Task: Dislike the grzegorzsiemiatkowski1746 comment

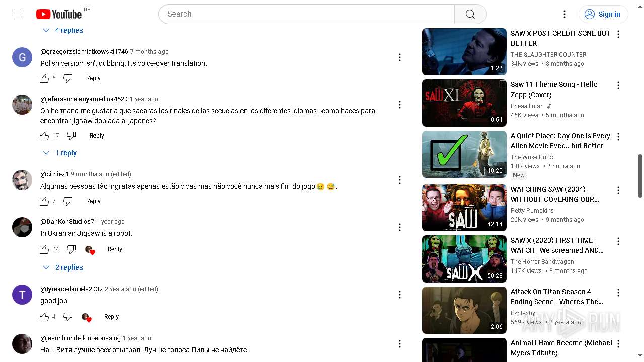Action: coord(68,78)
